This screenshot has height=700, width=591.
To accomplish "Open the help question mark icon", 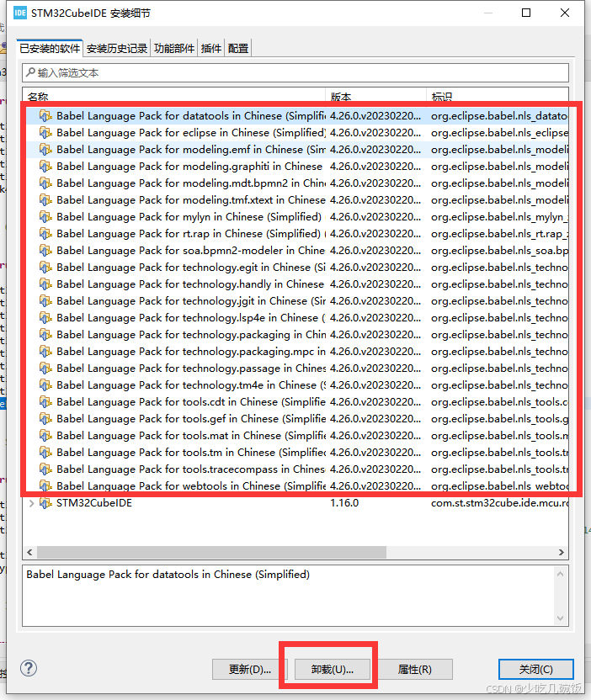I will [x=29, y=668].
